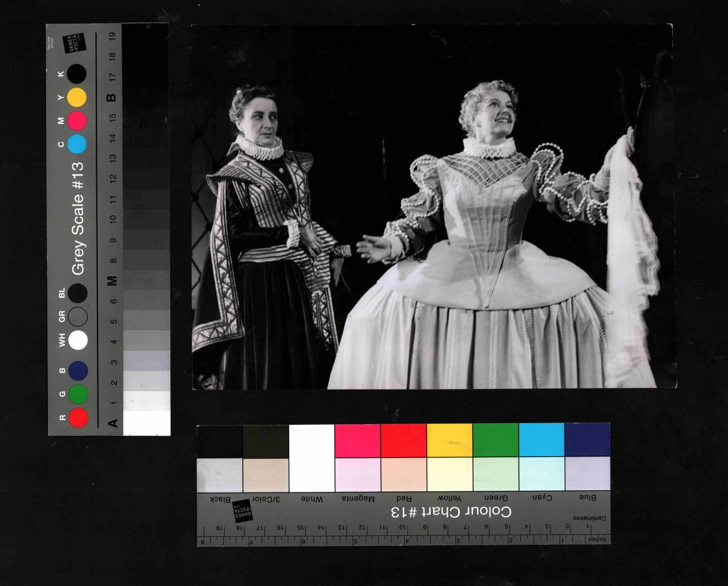
Task: Select the pure white patch of grey strip
Action: pos(146,423)
